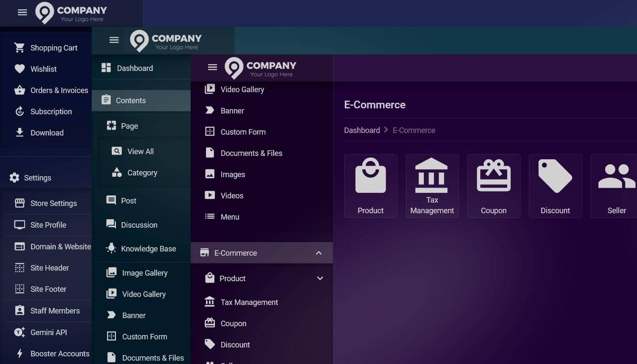Open the Discount card tile
Image resolution: width=637 pixels, height=364 pixels.
(x=555, y=186)
